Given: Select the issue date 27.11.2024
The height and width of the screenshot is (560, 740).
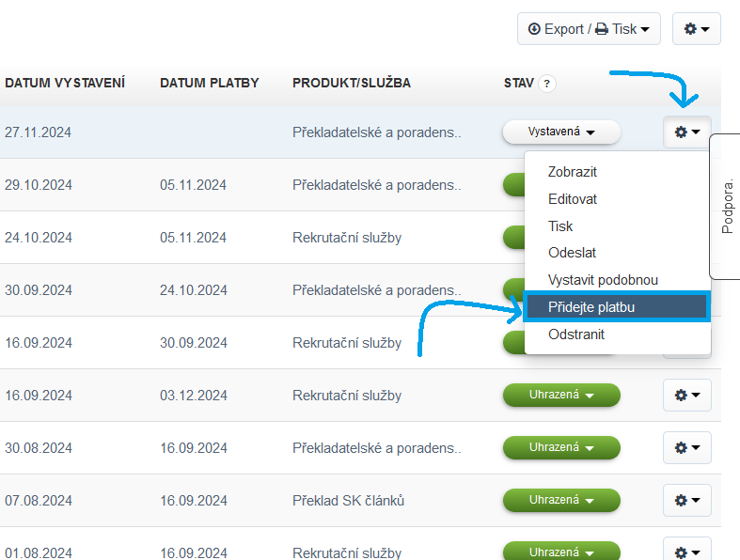Looking at the screenshot, I should coord(38,132).
